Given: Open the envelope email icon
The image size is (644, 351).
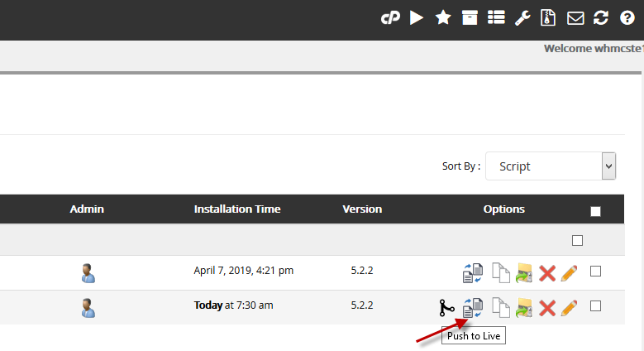Looking at the screenshot, I should pos(575,17).
